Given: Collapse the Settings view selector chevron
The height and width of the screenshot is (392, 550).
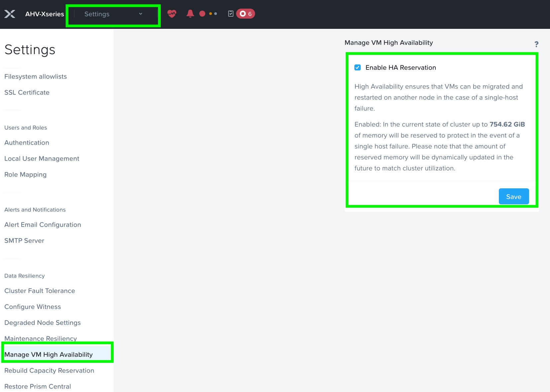Looking at the screenshot, I should [140, 14].
